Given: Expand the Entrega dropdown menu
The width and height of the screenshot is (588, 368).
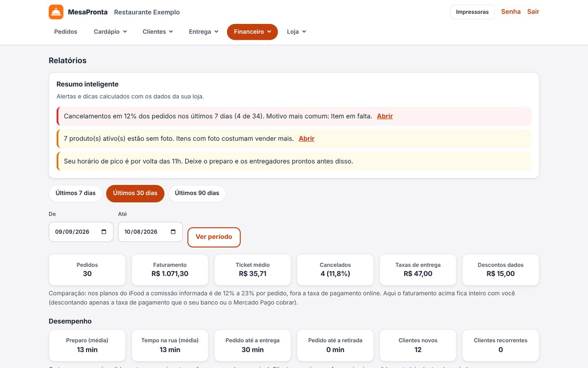Looking at the screenshot, I should coord(203,32).
